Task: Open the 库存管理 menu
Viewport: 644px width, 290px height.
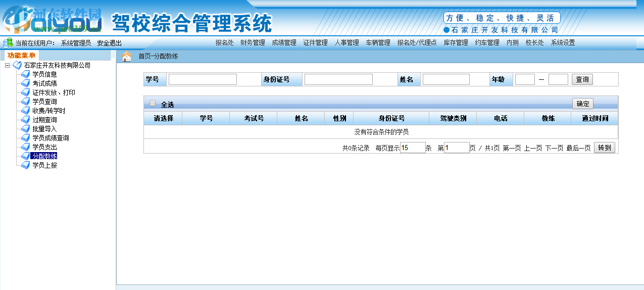Action: click(456, 43)
